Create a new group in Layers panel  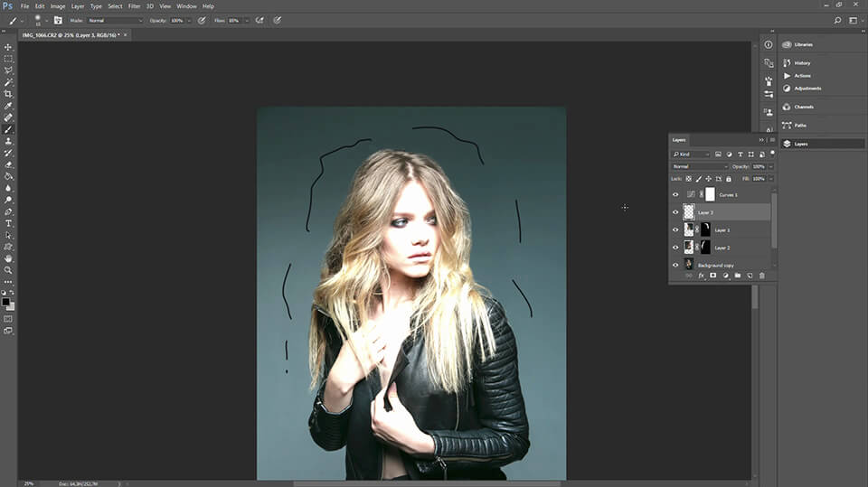coord(738,276)
